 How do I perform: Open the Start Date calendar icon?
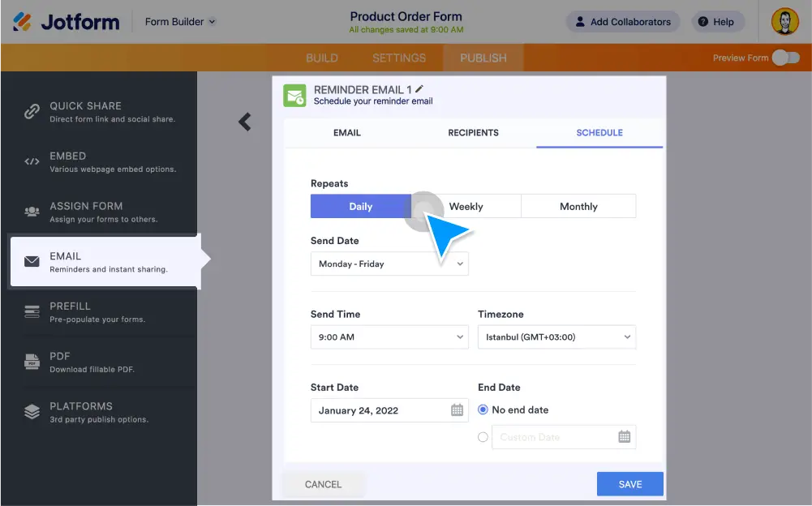pyautogui.click(x=458, y=410)
